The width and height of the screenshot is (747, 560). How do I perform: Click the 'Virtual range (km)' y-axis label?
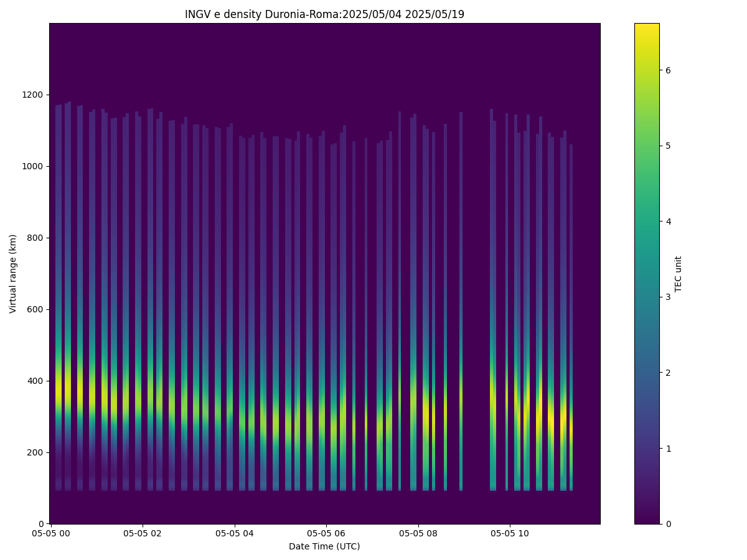pos(13,274)
